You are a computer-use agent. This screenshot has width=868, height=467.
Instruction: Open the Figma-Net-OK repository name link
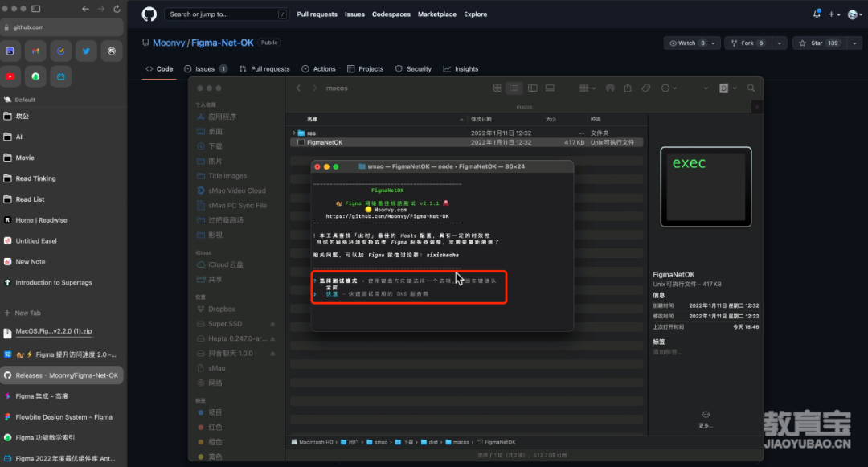click(223, 43)
